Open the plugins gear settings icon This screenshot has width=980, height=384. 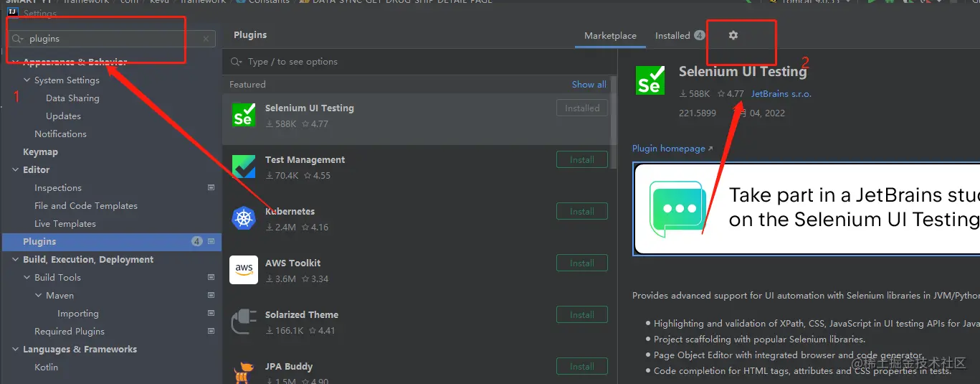tap(733, 35)
